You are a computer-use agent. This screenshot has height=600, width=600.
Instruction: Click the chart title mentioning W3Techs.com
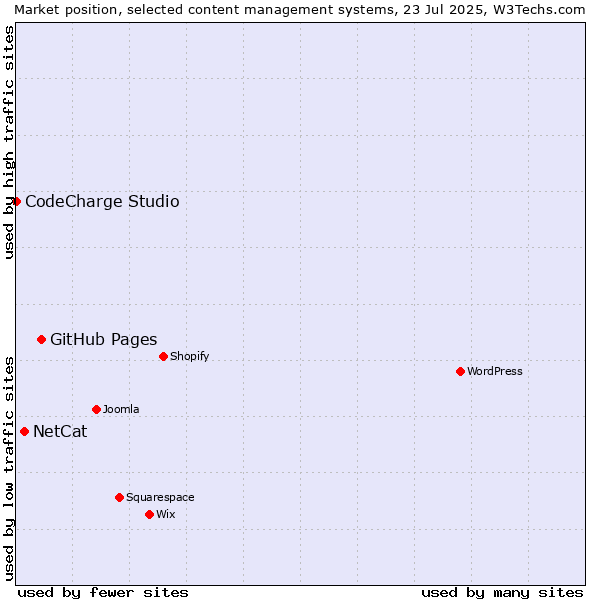coord(300,10)
